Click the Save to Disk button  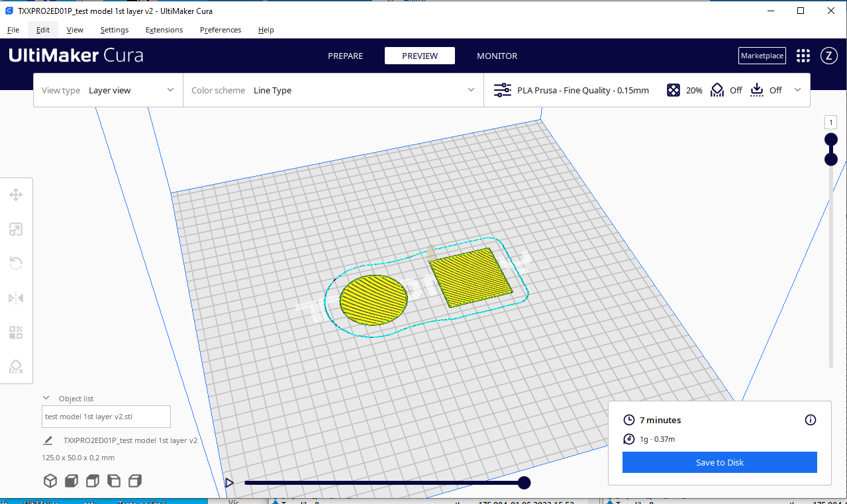pos(719,462)
